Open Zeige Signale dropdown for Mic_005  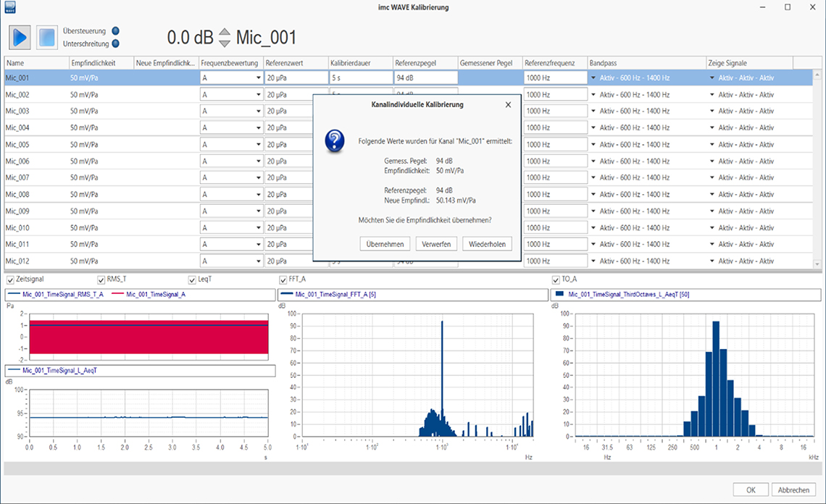(x=712, y=145)
